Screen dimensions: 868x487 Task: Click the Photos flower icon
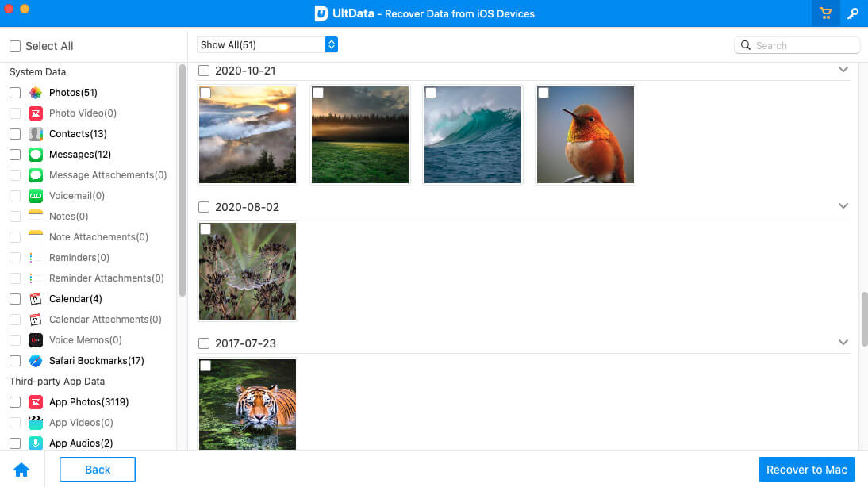(x=36, y=93)
